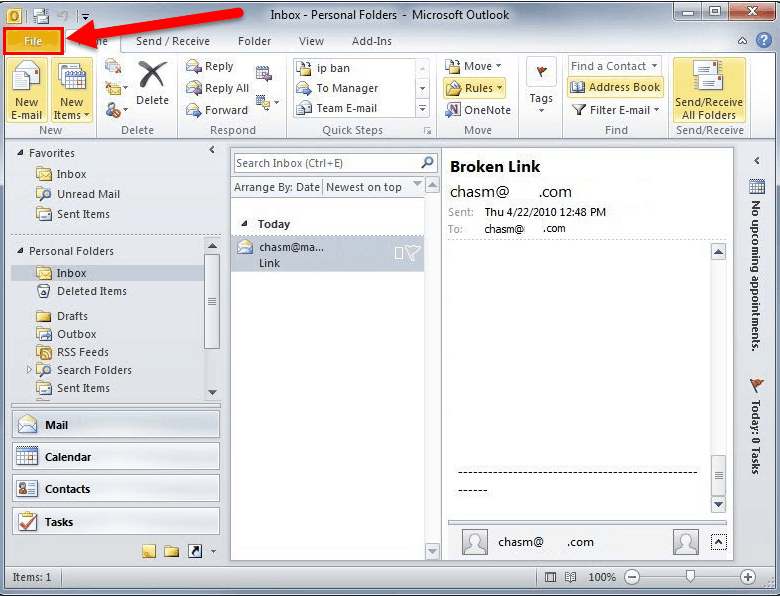Collapse Personal Folders
Image resolution: width=780 pixels, height=597 pixels.
20,251
